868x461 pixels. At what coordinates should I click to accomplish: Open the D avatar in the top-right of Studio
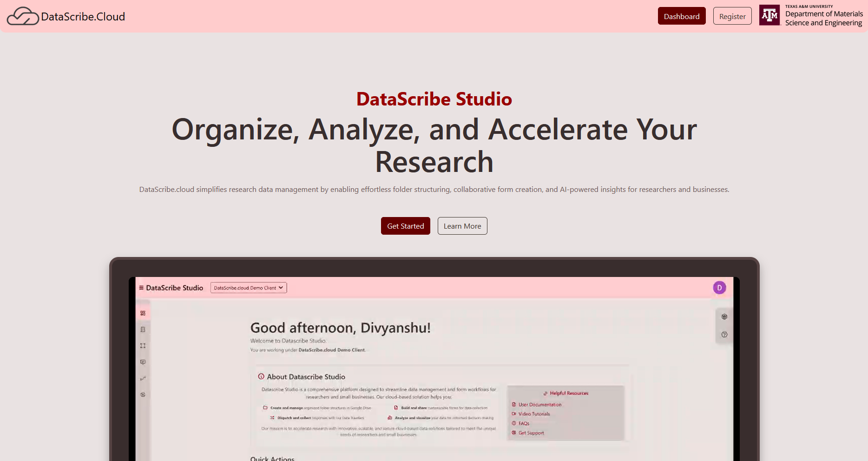tap(719, 287)
